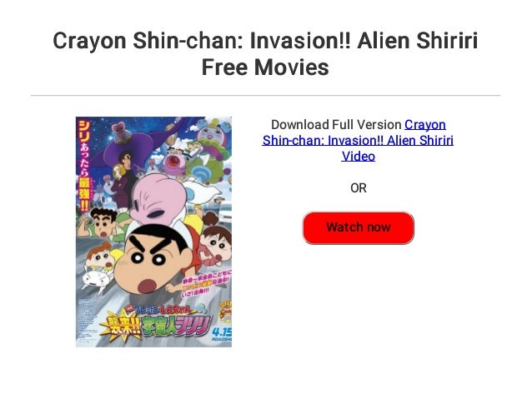Click Hiroshi's face on the poster

point(103,224)
